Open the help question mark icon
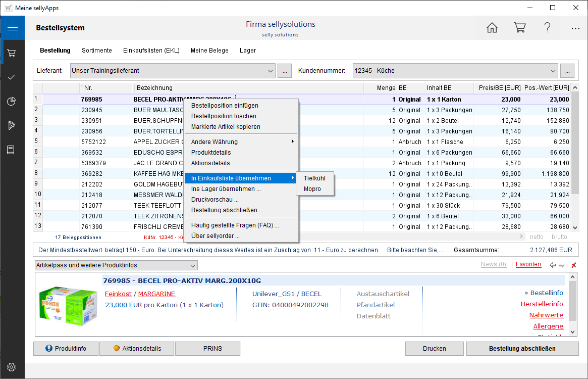 tap(547, 28)
